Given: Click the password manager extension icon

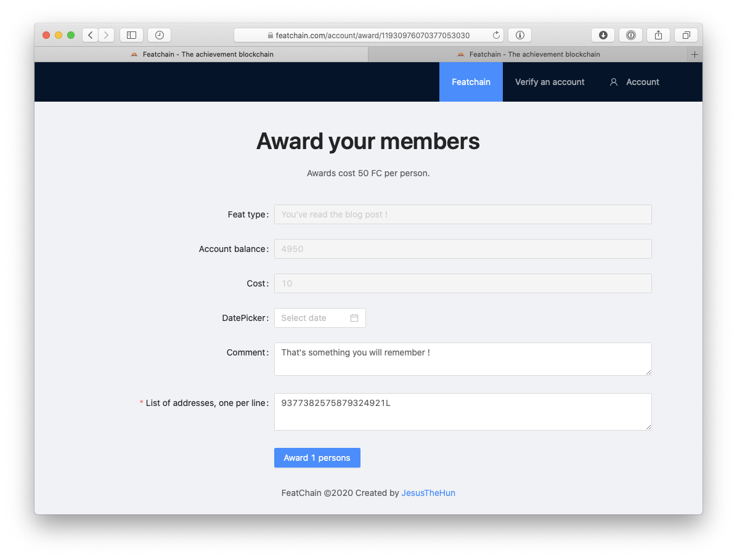Looking at the screenshot, I should (x=631, y=35).
